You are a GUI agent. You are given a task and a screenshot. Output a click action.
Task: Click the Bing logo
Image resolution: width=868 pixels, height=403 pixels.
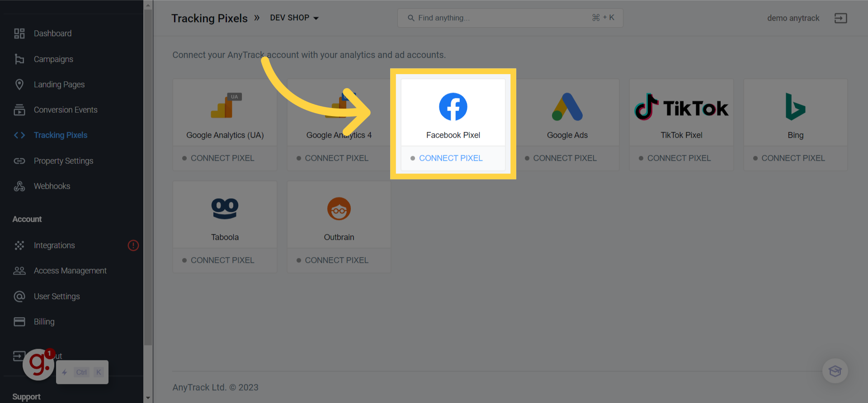tap(795, 107)
